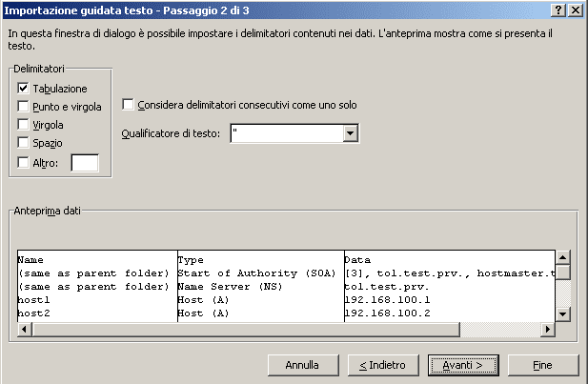The height and width of the screenshot is (384, 588).
Task: Click the preview scroll up arrow
Action: 563,257
